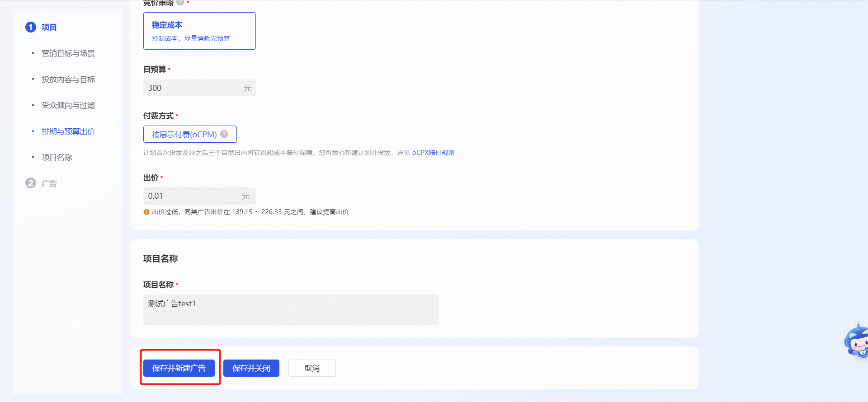The image size is (868, 402).
Task: Click the 出价 input field showing 0.01
Action: 199,196
